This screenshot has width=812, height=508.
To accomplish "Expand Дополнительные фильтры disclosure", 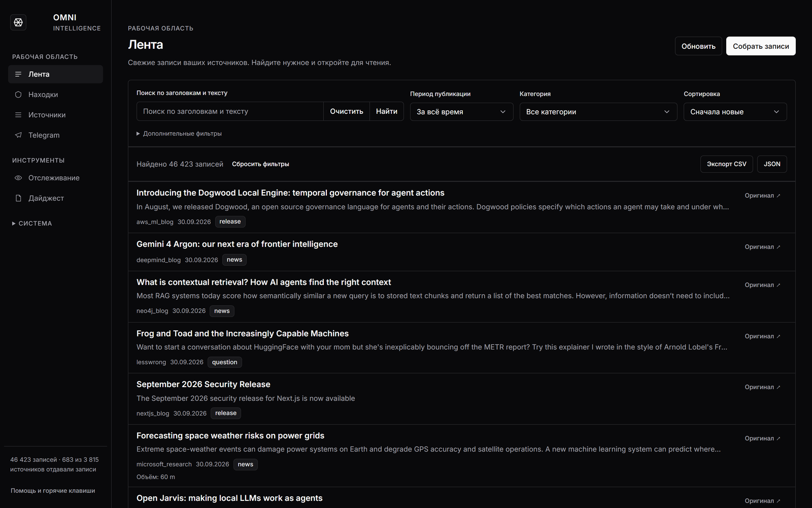I will pyautogui.click(x=179, y=134).
